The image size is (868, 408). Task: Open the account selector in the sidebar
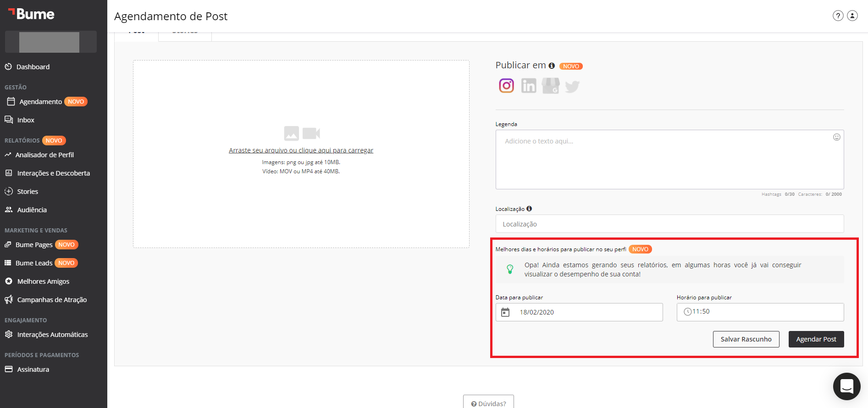(x=50, y=42)
